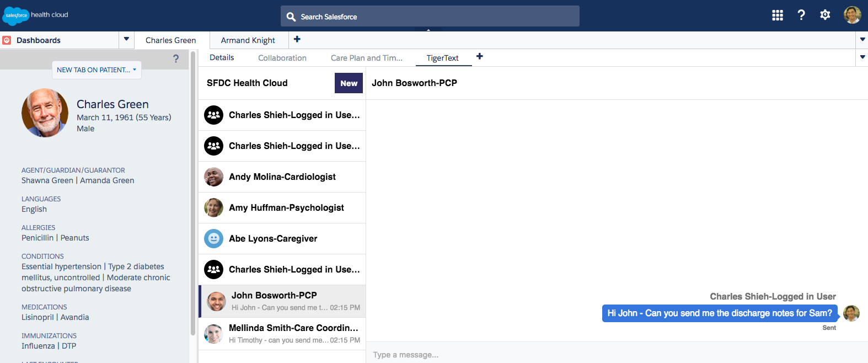
Task: Click the Shawna Green | Amanda Green text
Action: coord(78,180)
